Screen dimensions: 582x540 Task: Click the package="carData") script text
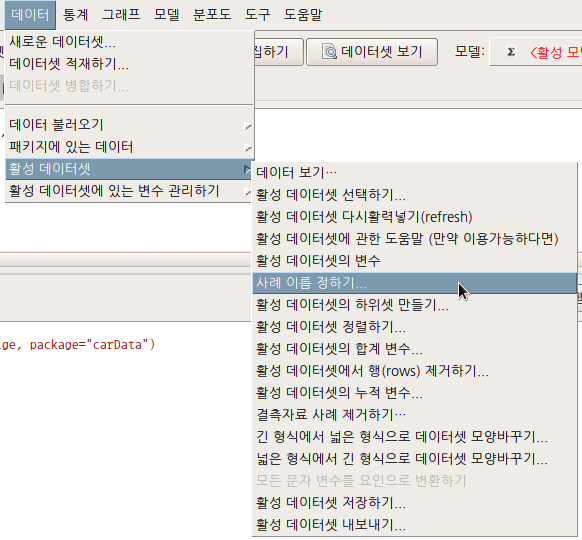point(92,345)
